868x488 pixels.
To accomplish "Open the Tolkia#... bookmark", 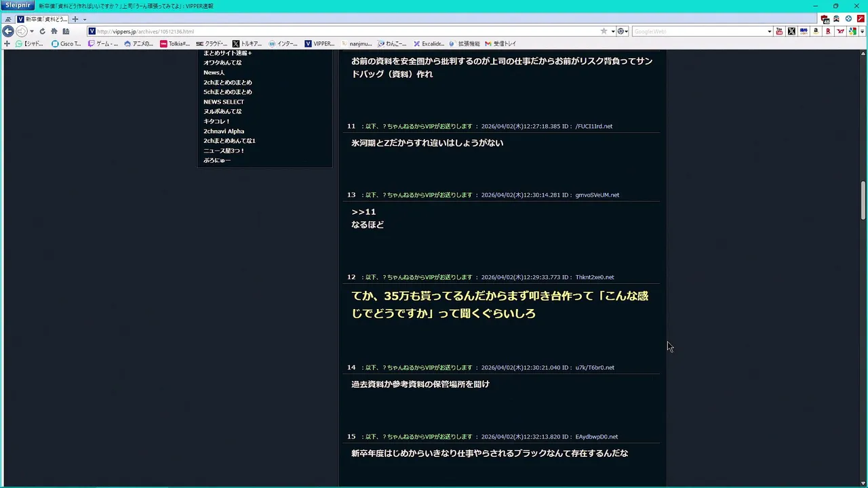I will [x=175, y=43].
